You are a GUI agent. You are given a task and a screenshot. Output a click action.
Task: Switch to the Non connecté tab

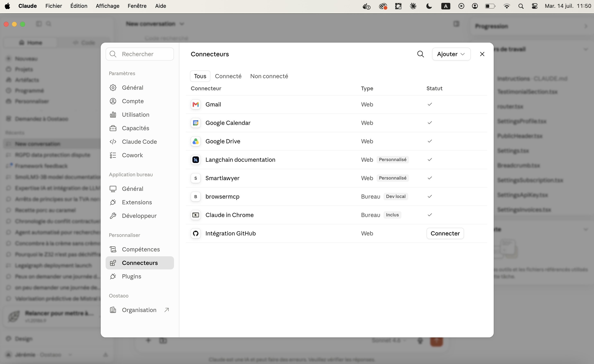click(x=269, y=76)
